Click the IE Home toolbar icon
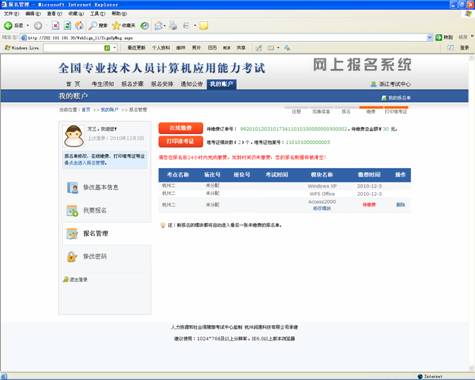Screen dimensions: 475x380 (79, 26)
